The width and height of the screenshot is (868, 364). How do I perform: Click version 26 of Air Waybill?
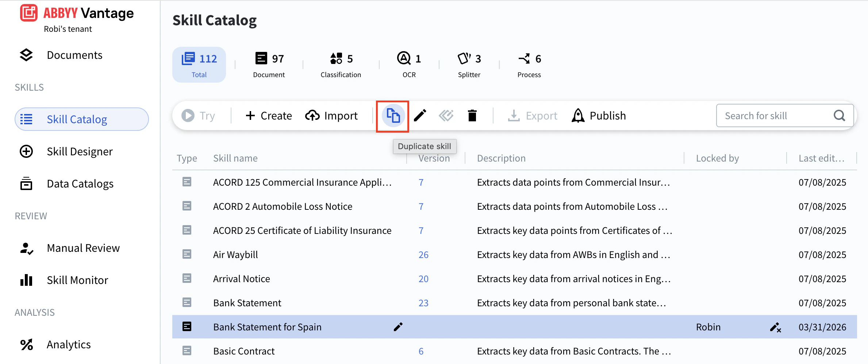tap(423, 255)
